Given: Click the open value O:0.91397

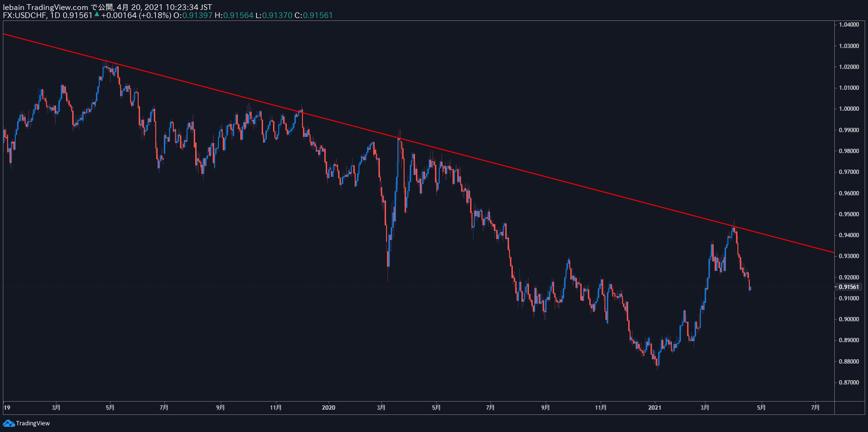Looking at the screenshot, I should point(193,15).
